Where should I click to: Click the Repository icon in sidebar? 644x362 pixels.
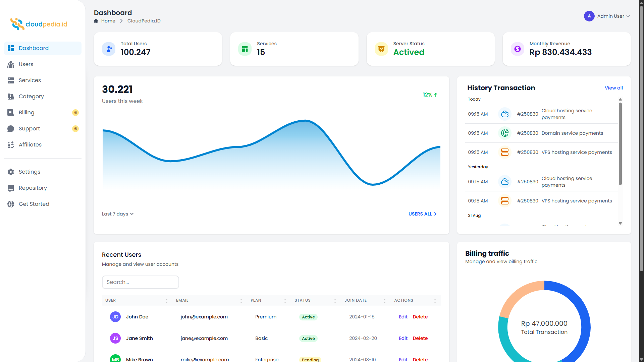click(x=11, y=188)
